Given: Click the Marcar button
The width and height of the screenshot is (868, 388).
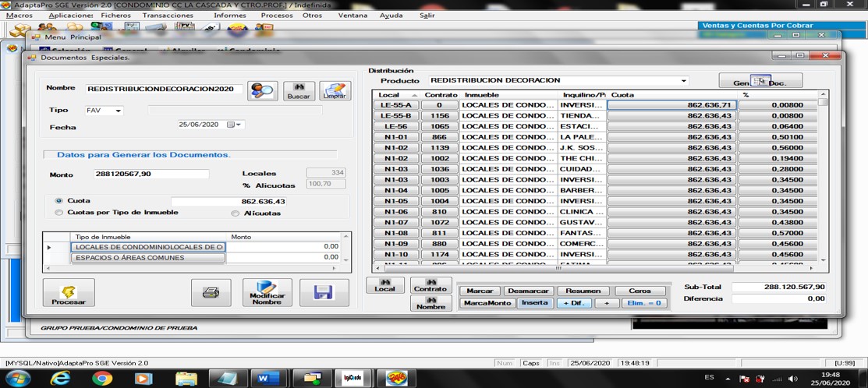Looking at the screenshot, I should (x=480, y=291).
